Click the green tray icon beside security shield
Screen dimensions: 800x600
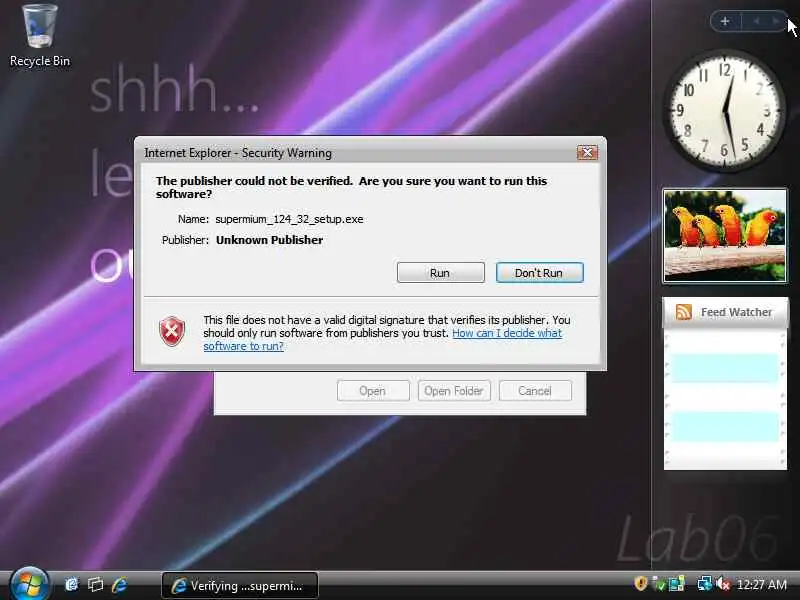point(659,583)
